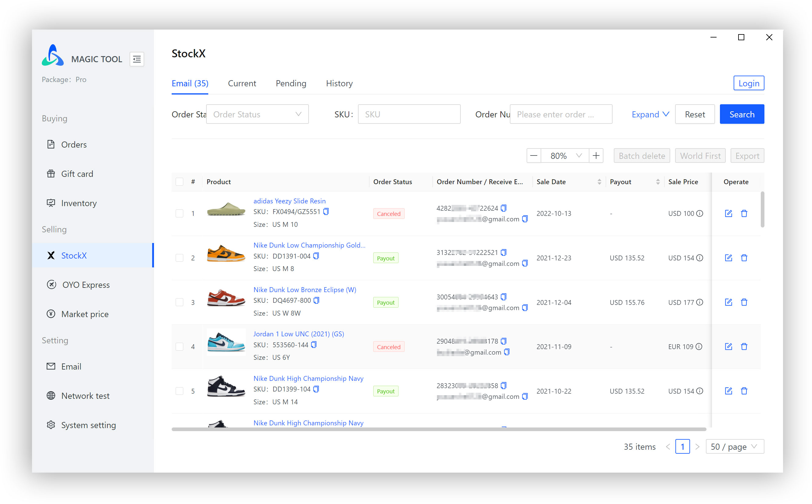Open the 50 / page size dropdown
This screenshot has height=504, width=812.
click(x=734, y=447)
